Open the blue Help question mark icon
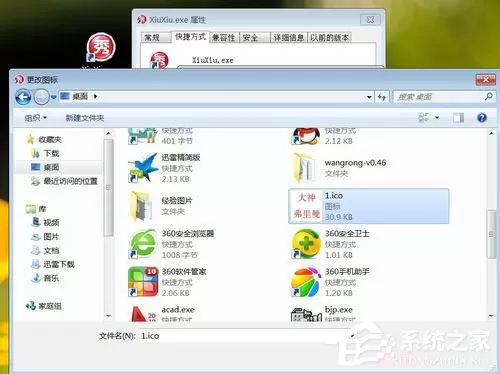The width and height of the screenshot is (500, 374). tap(482, 117)
